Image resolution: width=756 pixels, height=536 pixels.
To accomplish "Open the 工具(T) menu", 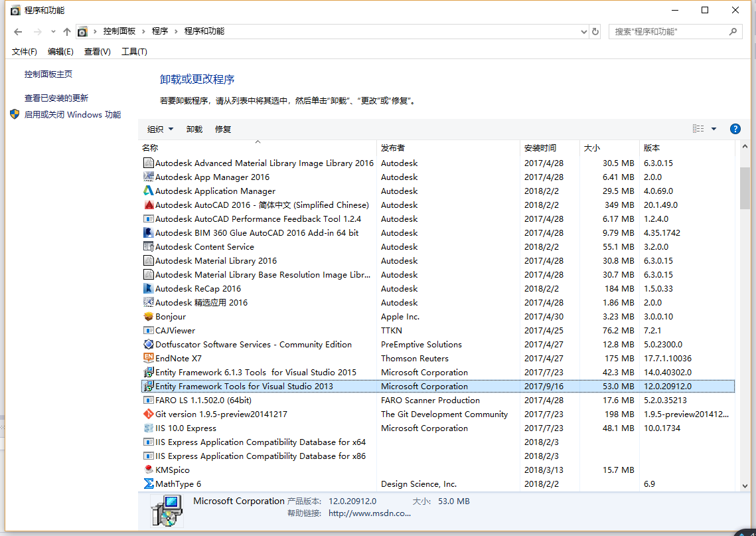I will (134, 52).
